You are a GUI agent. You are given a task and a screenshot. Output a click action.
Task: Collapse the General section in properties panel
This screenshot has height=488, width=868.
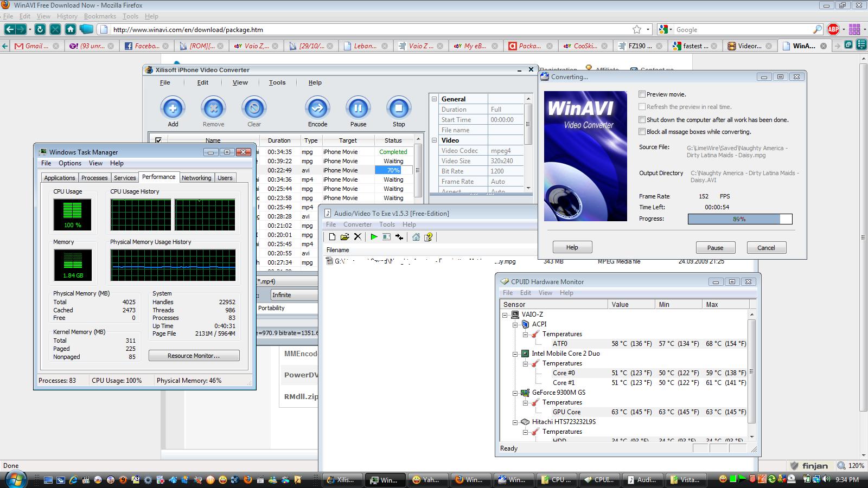434,99
